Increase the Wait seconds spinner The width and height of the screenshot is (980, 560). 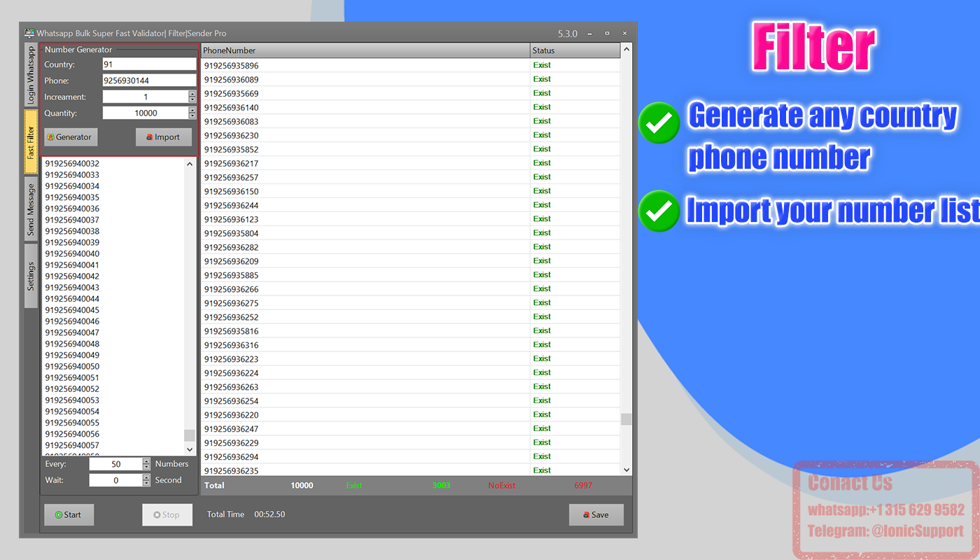click(146, 477)
